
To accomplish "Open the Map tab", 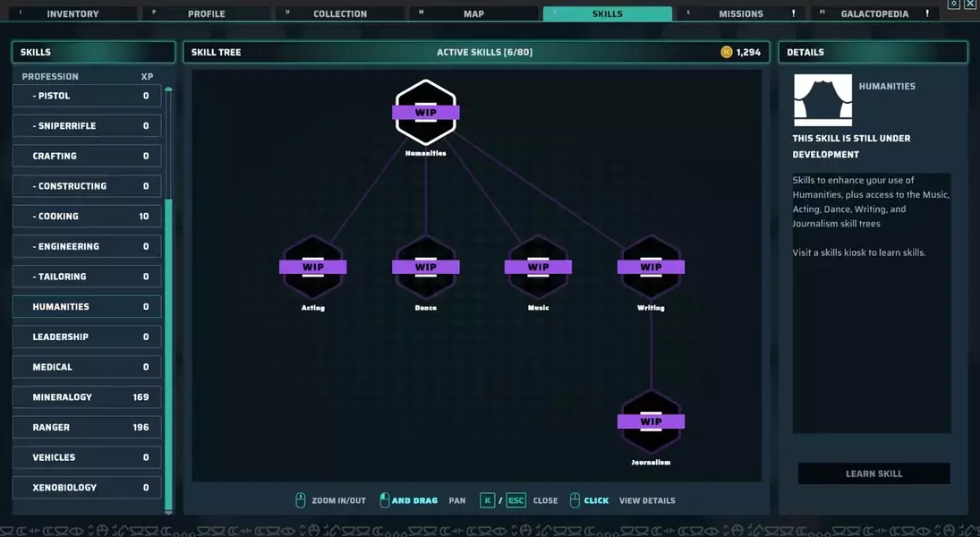I will 473,13.
